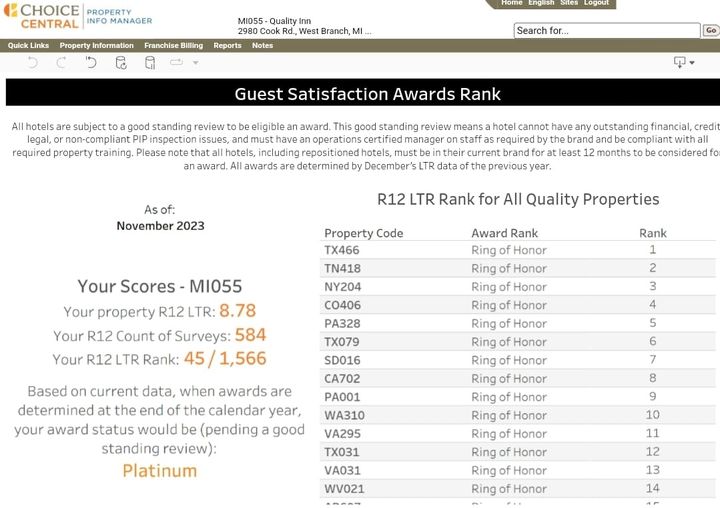Click the Refresh data icon
720x508 pixels.
click(x=121, y=62)
